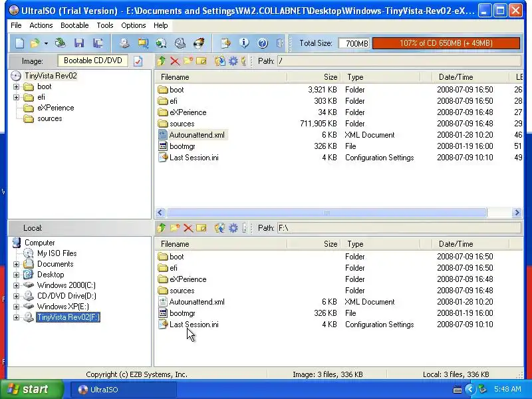Expand the efi folder in image tree
Screen dimensions: 532x399
click(16, 98)
